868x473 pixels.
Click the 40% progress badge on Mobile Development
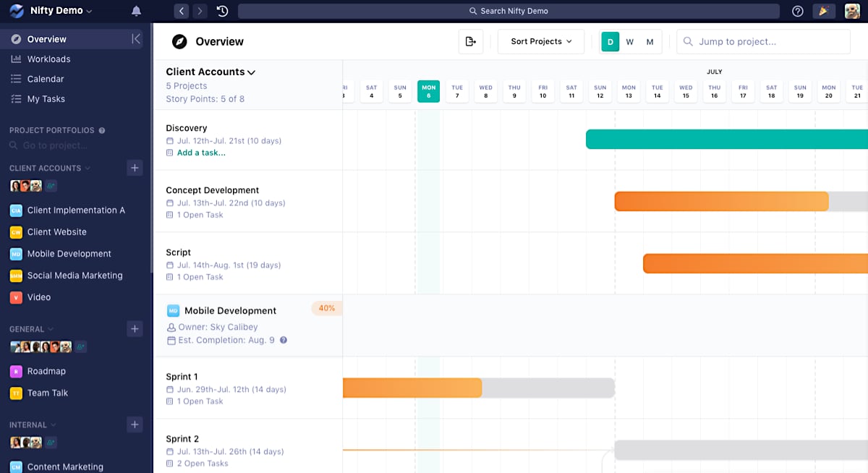[326, 308]
